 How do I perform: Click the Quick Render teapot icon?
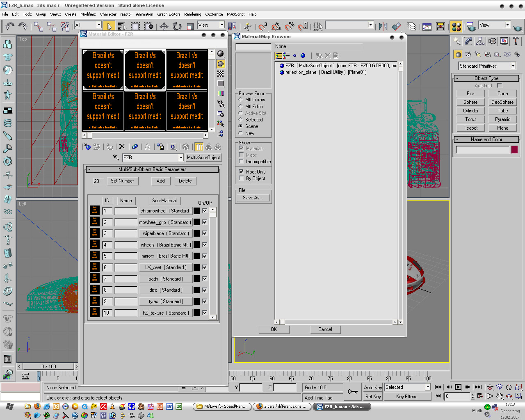coord(518,27)
